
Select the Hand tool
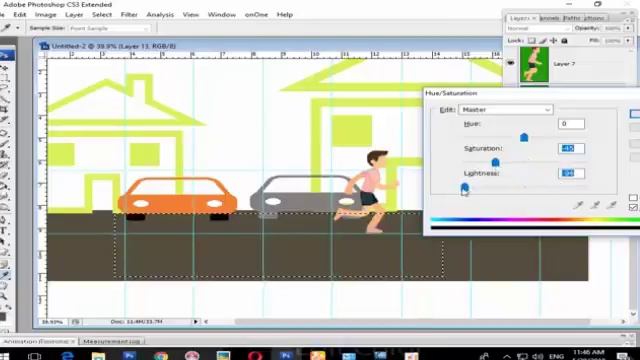click(5, 286)
